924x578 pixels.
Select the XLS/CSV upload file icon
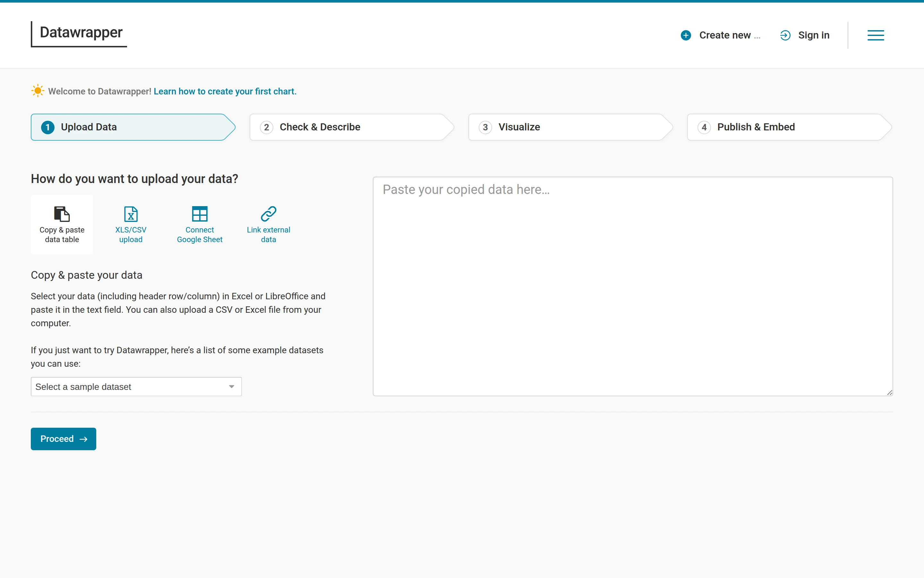click(x=131, y=214)
